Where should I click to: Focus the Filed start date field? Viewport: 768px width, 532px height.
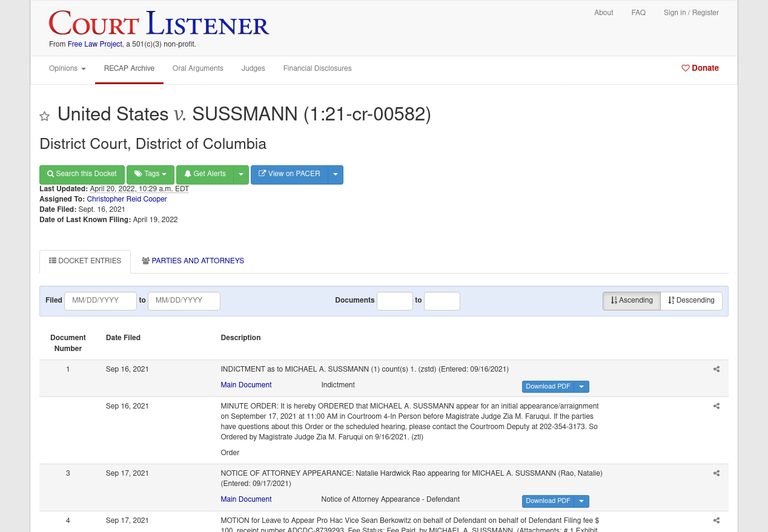[101, 301]
